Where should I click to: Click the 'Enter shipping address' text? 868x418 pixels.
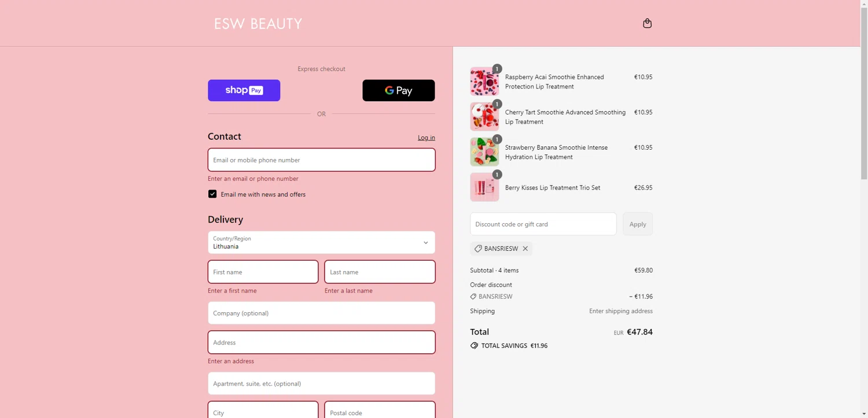(621, 311)
